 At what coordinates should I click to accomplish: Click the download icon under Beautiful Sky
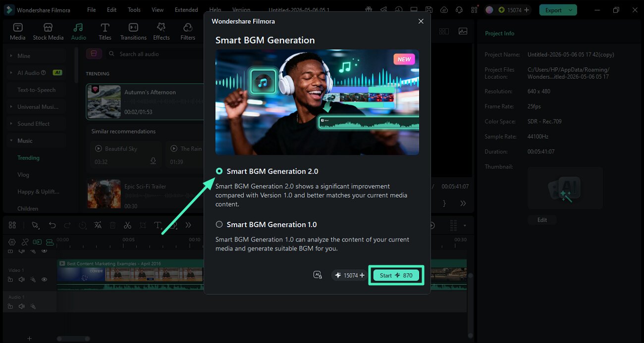coord(153,161)
